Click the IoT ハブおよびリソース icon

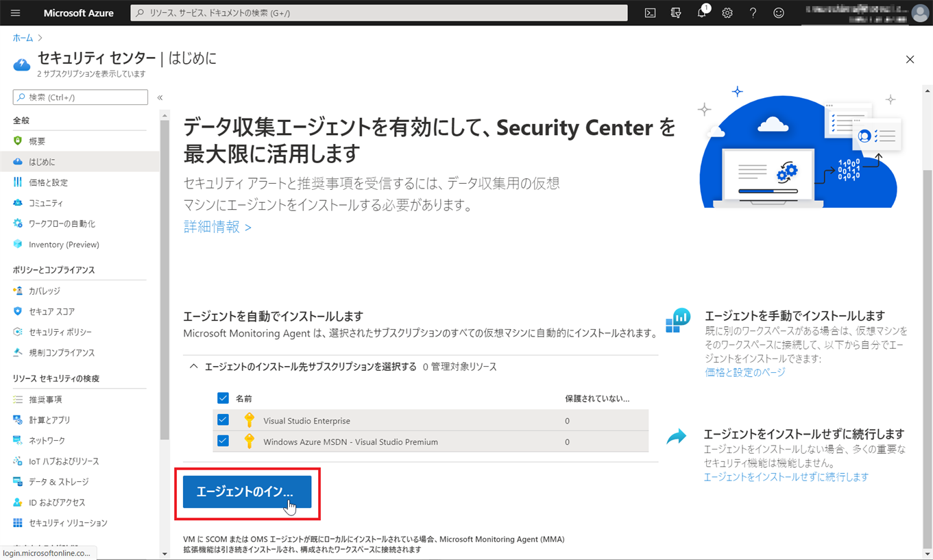[18, 461]
